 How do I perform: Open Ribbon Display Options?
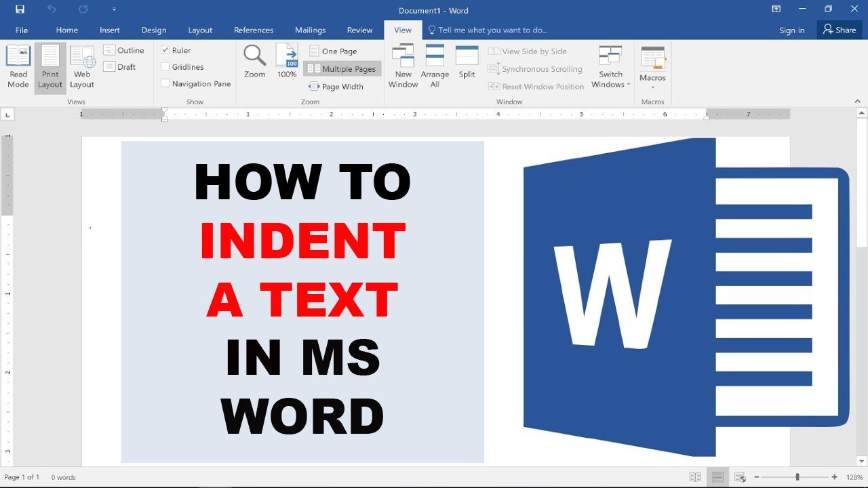[x=776, y=9]
